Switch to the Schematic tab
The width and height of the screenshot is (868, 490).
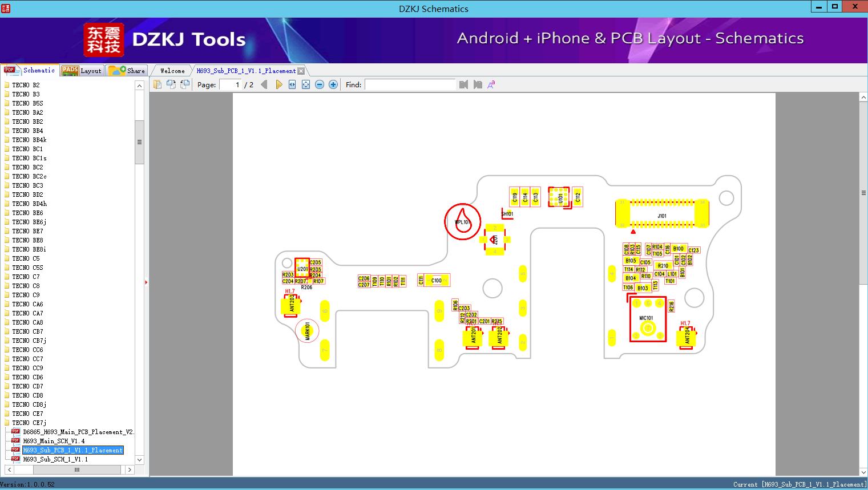coord(30,70)
